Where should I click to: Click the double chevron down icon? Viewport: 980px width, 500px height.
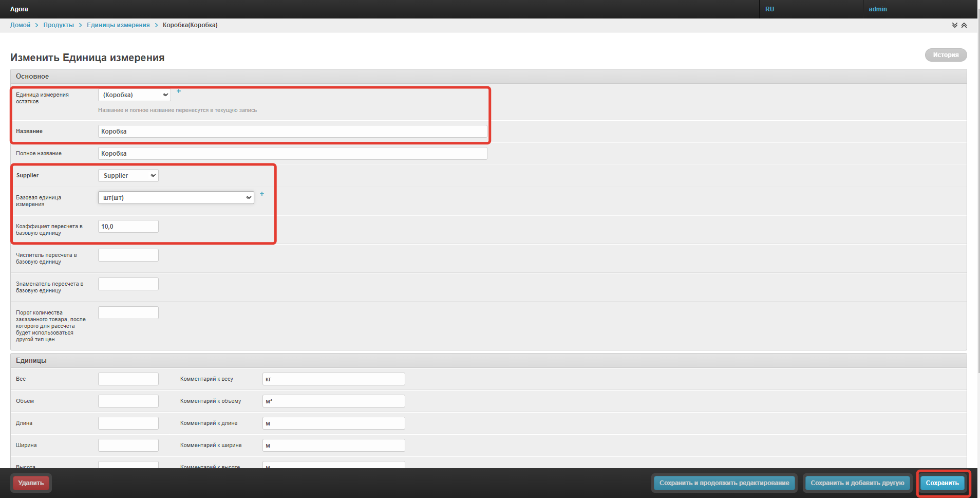coord(954,25)
